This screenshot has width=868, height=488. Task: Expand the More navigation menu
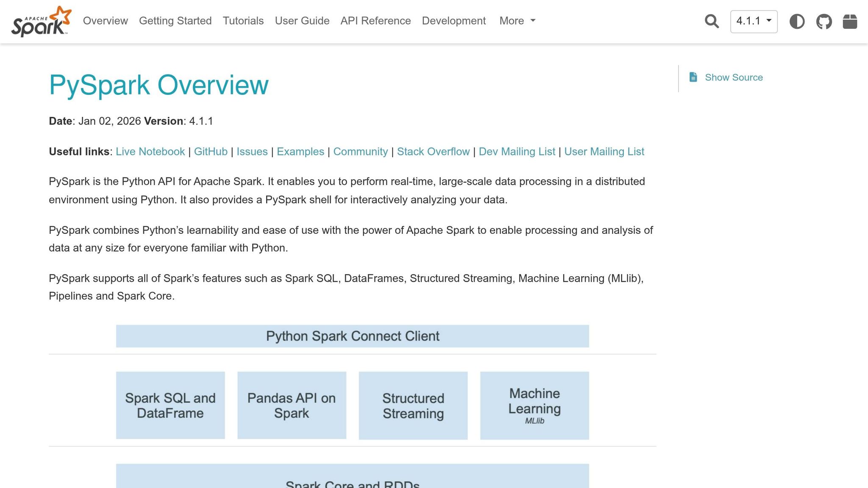[517, 21]
